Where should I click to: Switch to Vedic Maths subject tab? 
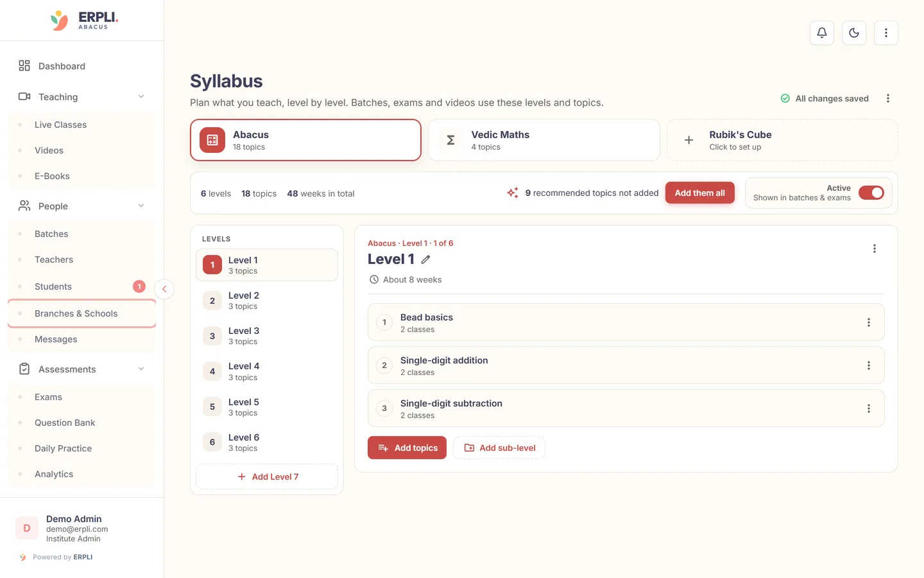click(x=544, y=140)
